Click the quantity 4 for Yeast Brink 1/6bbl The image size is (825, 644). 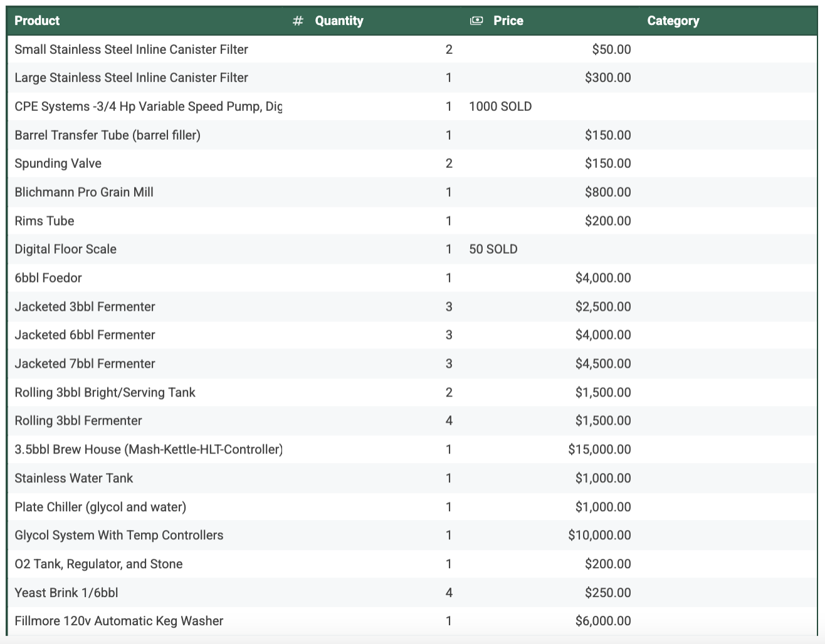click(x=449, y=593)
